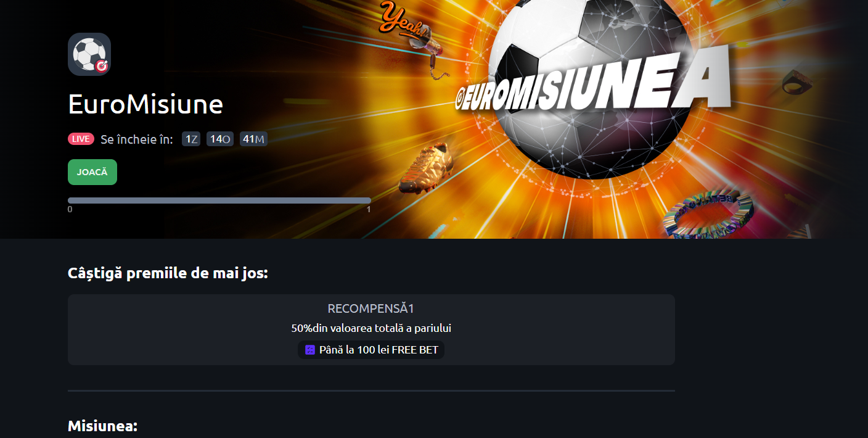The width and height of the screenshot is (868, 438).
Task: Click the mission progress bar
Action: (219, 200)
